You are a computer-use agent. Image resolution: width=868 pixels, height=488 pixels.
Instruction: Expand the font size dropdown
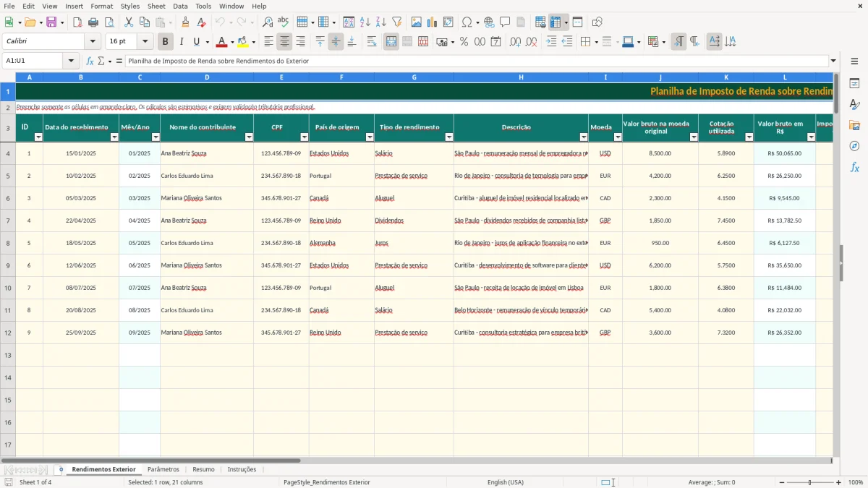(145, 42)
